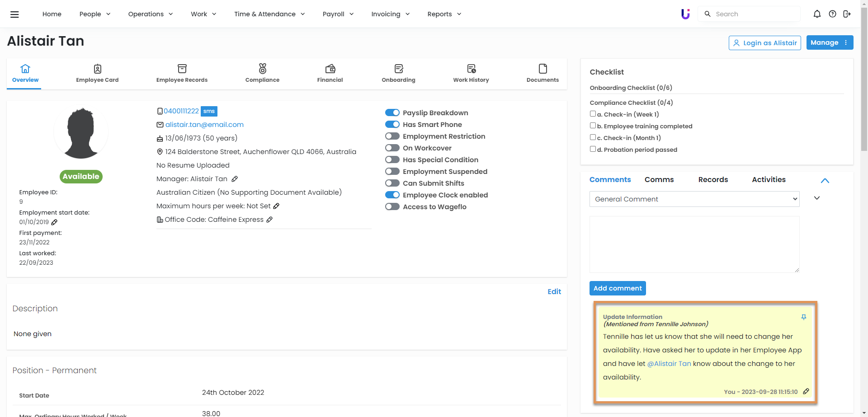Expand Time & Attendance menu
The image size is (868, 417).
269,14
